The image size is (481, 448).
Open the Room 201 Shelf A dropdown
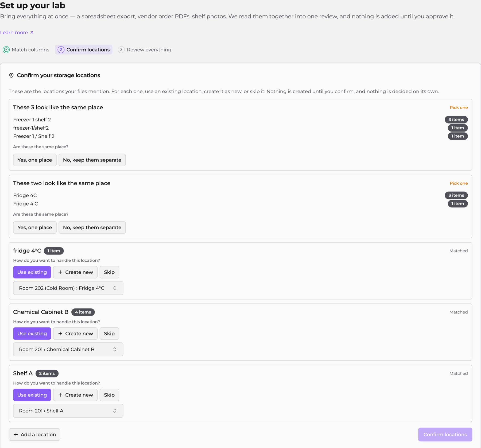(68, 411)
